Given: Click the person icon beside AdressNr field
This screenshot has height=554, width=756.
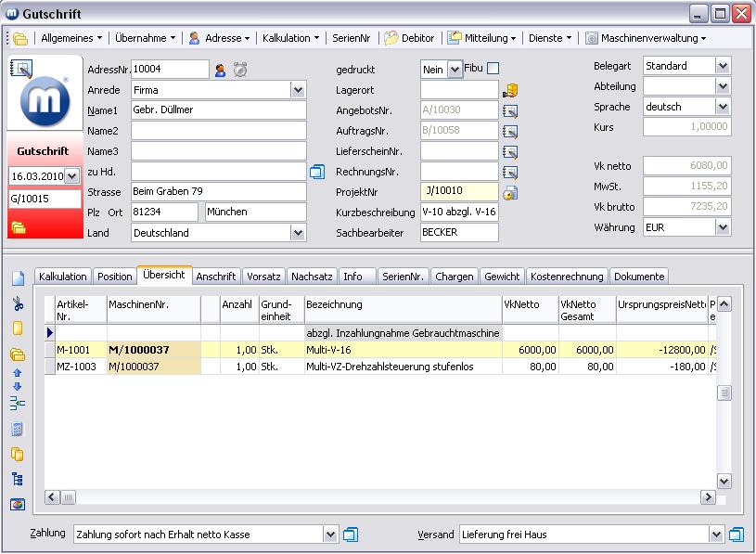Looking at the screenshot, I should (221, 70).
